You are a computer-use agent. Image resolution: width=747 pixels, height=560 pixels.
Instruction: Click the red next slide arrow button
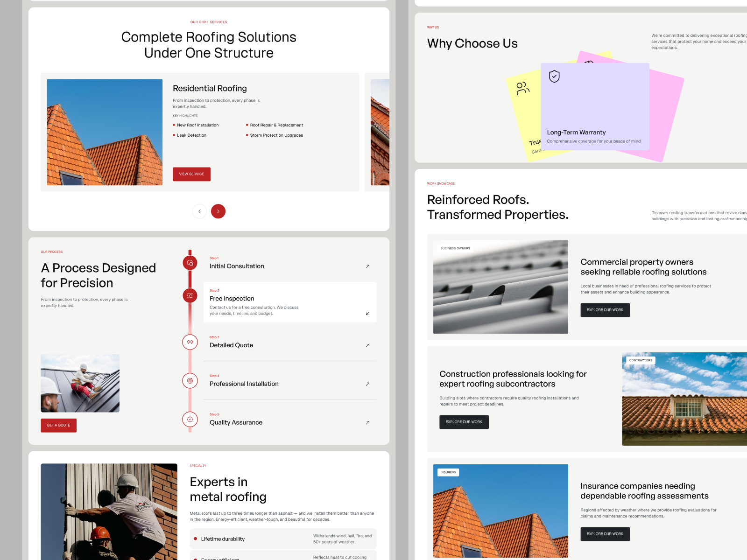[x=218, y=211]
